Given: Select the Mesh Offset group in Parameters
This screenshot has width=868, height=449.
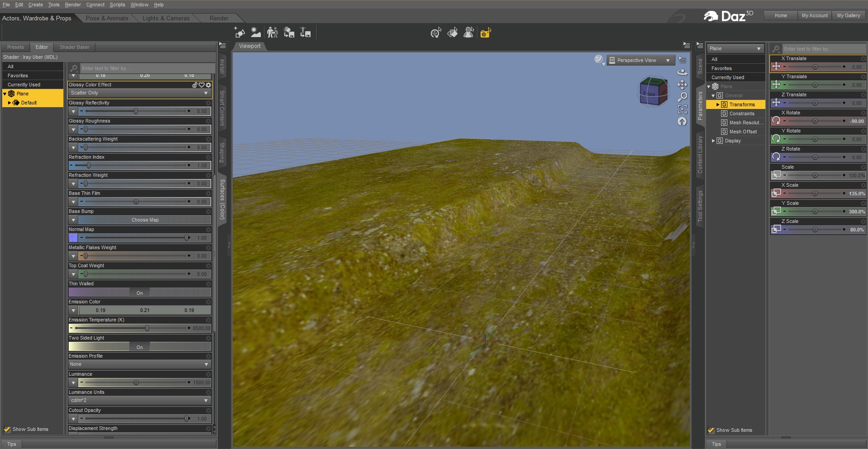Looking at the screenshot, I should [742, 132].
